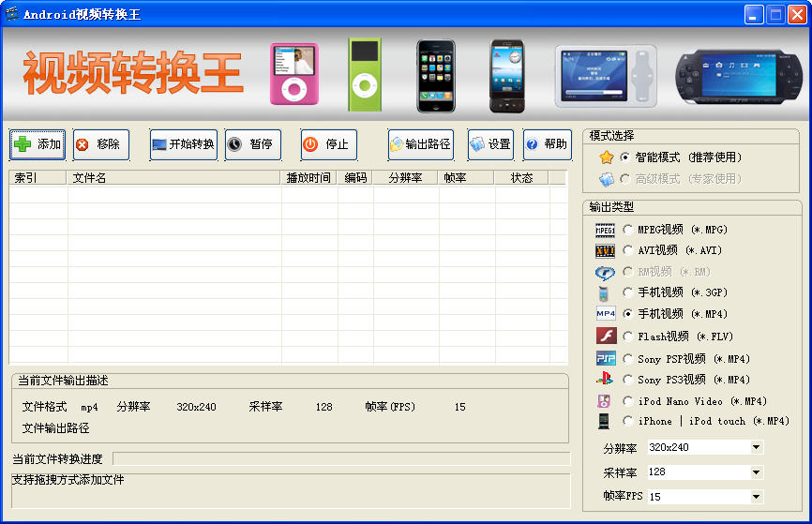Click the 移除 (Remove) button
Image resolution: width=812 pixels, height=524 pixels.
pyautogui.click(x=100, y=144)
